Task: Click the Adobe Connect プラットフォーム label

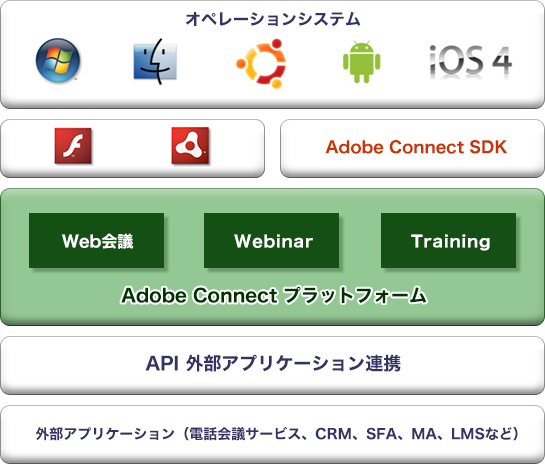Action: pyautogui.click(x=274, y=295)
